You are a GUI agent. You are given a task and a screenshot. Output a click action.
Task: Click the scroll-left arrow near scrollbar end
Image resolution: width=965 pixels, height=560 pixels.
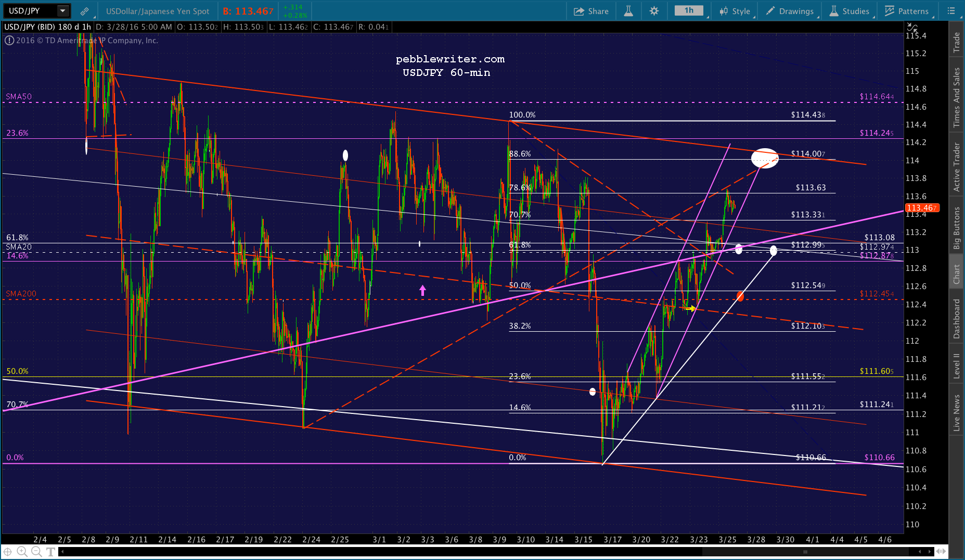pos(920,552)
